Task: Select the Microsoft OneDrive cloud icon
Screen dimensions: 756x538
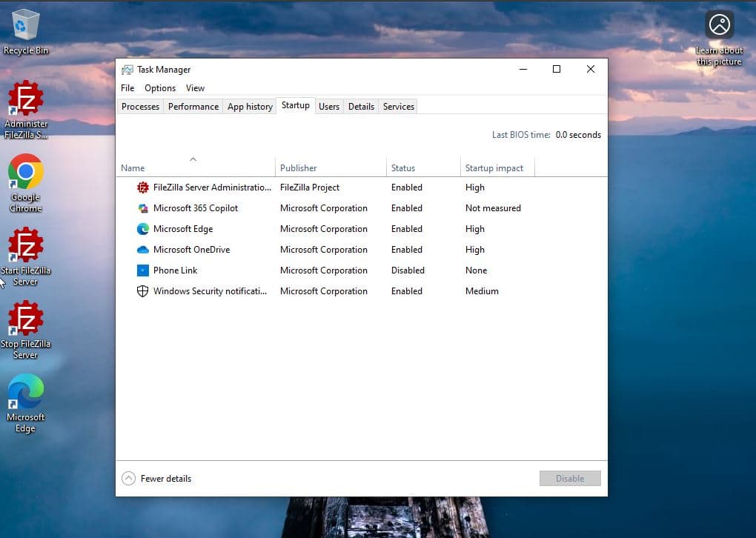Action: [143, 250]
